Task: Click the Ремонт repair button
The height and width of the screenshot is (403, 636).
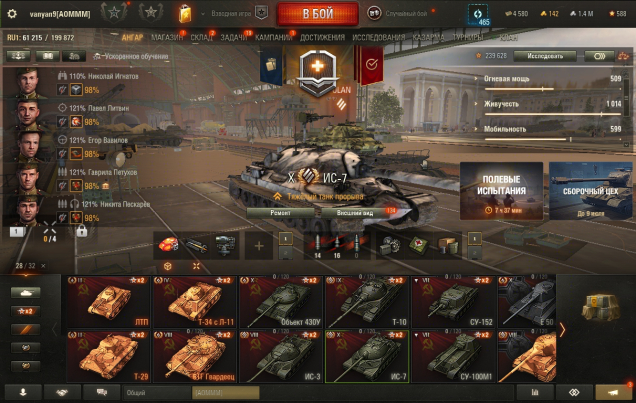Action: tap(280, 212)
